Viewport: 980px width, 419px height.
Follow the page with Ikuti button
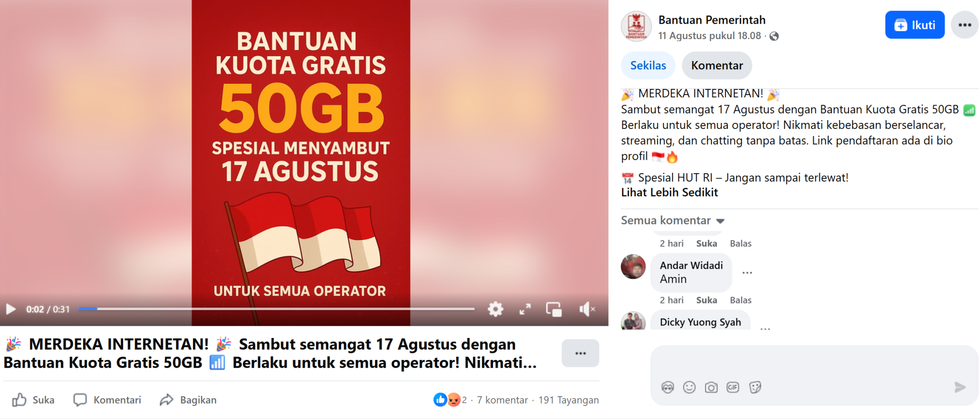point(915,25)
